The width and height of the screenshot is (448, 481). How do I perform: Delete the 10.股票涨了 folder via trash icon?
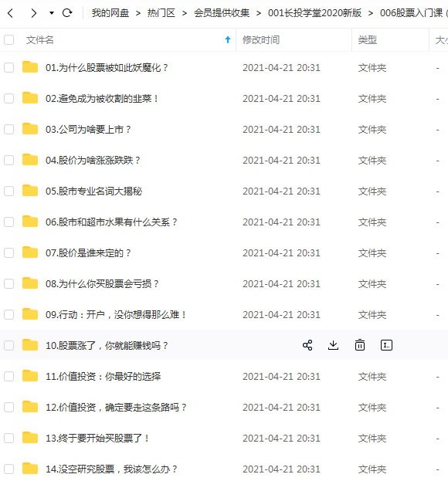tap(360, 345)
